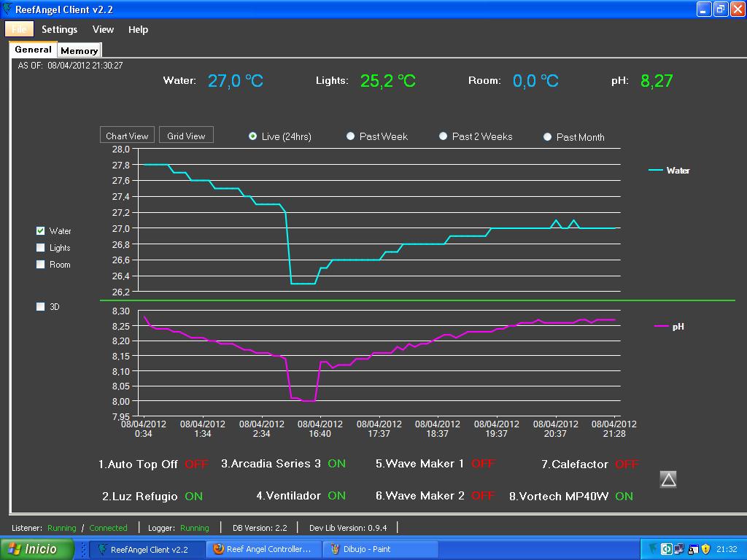Click the pH legend magenta line
Viewport: 747px width, 560px height.
click(662, 326)
